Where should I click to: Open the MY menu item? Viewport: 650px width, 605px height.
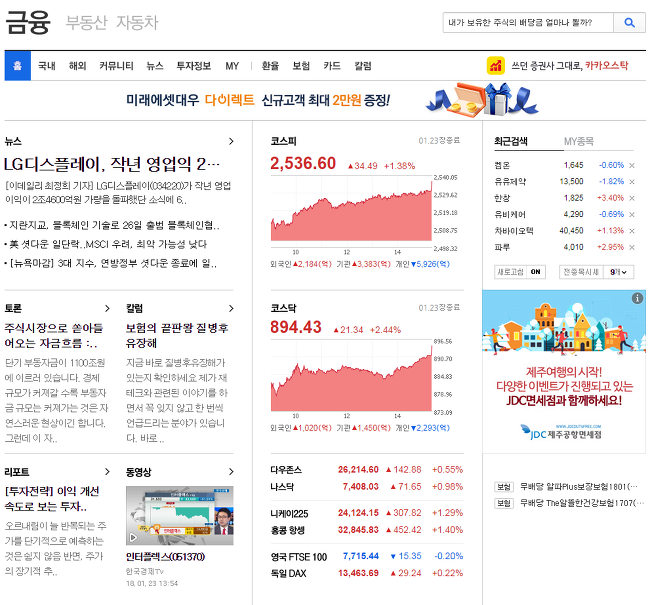tap(232, 66)
